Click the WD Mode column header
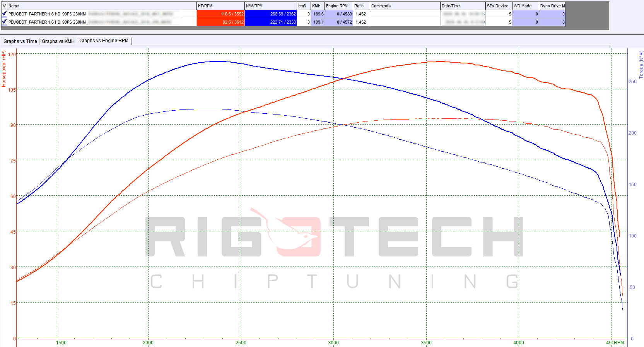 point(526,6)
